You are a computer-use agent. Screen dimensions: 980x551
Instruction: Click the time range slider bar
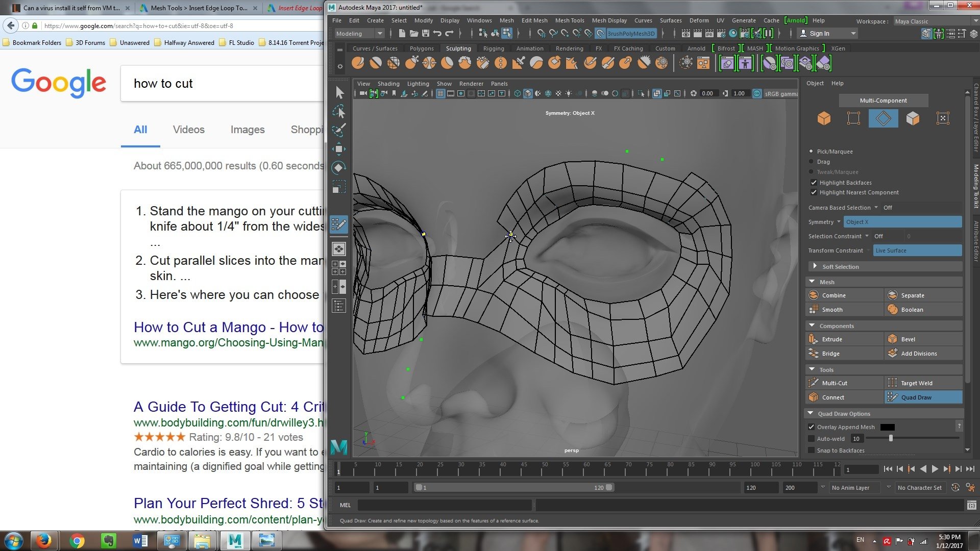(x=513, y=488)
